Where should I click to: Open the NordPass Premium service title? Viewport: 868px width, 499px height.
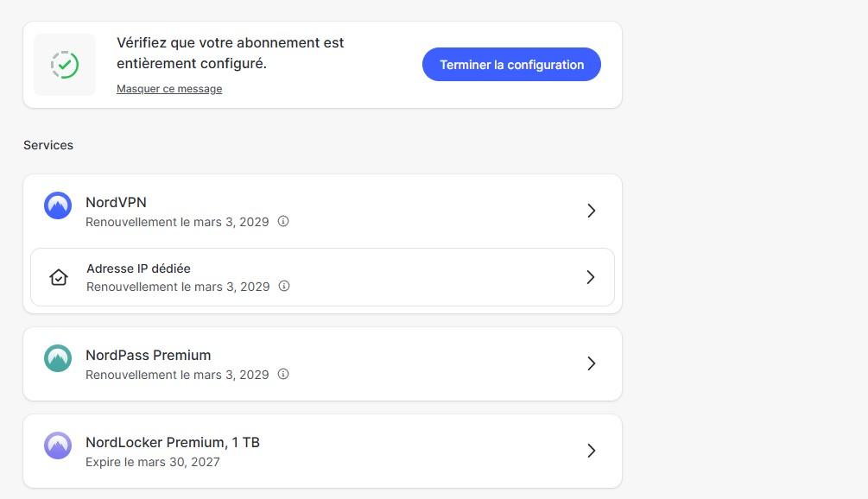click(x=148, y=355)
